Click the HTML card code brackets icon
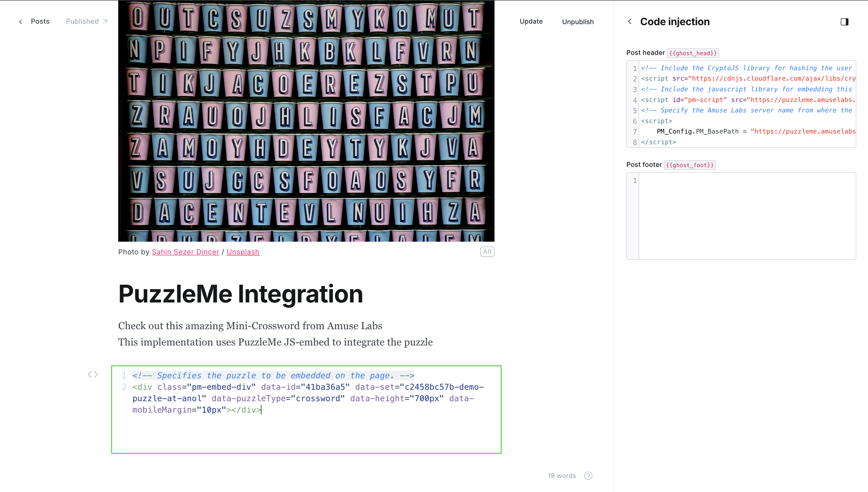The width and height of the screenshot is (868, 492). (x=93, y=374)
